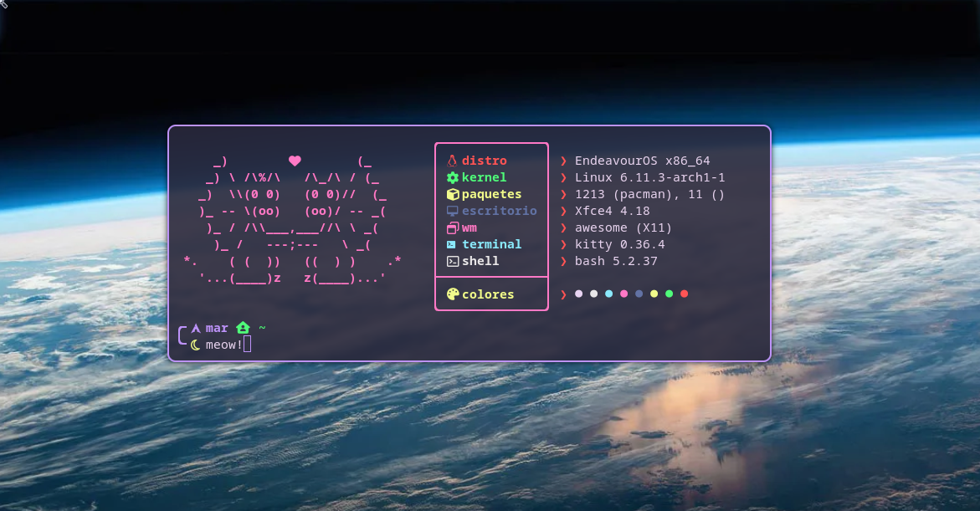Click the palette icon beside colores

(x=453, y=294)
